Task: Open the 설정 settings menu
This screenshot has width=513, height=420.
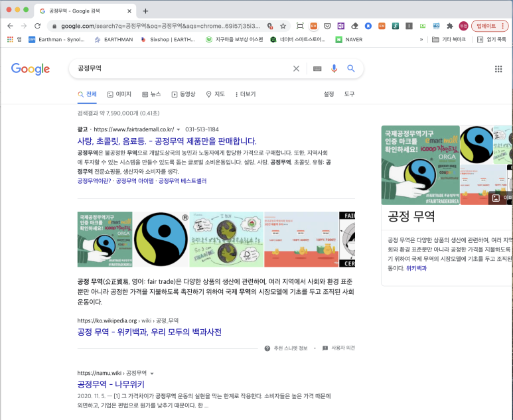Action: coord(329,94)
